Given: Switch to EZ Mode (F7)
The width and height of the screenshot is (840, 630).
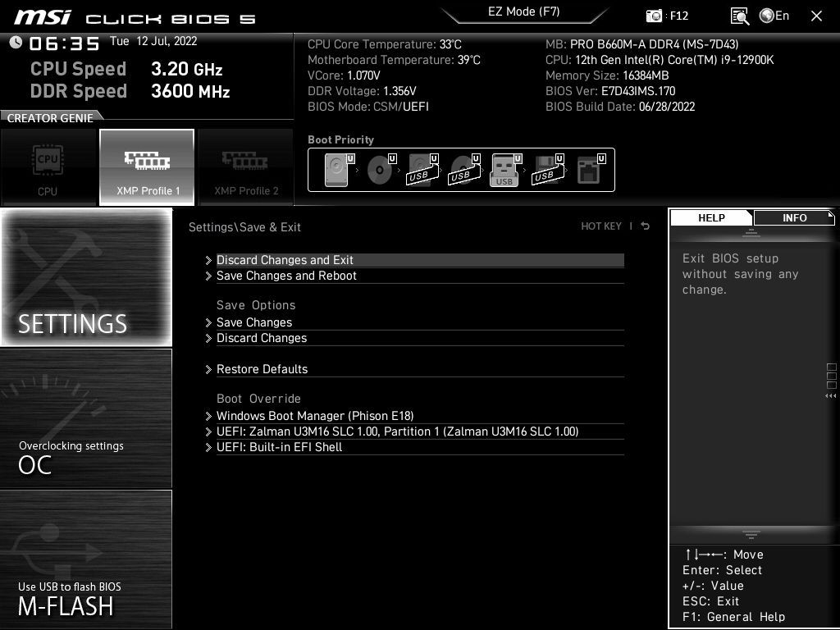Looking at the screenshot, I should [x=524, y=11].
